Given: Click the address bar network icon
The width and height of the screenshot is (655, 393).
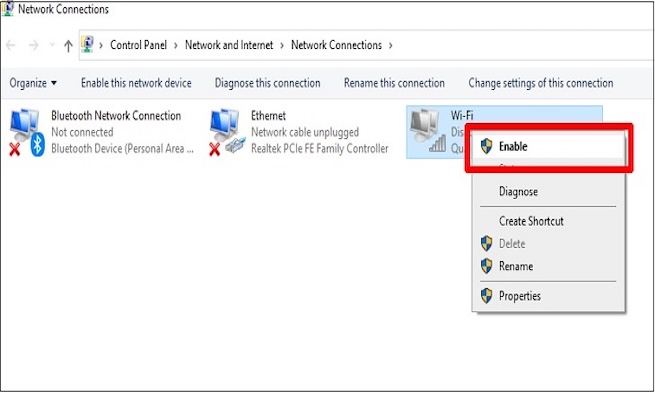Looking at the screenshot, I should pos(87,44).
